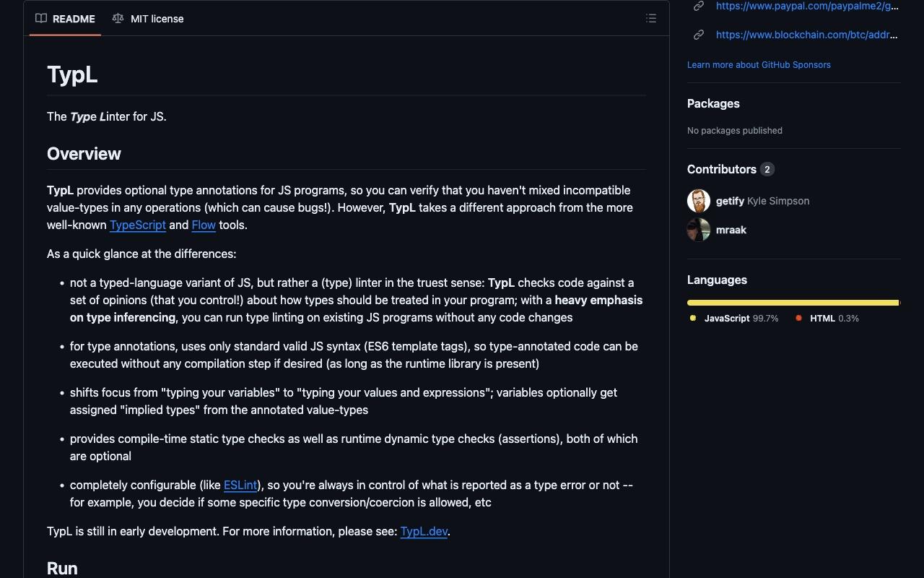Click the Run heading
This screenshot has width=924, height=578.
pos(62,568)
